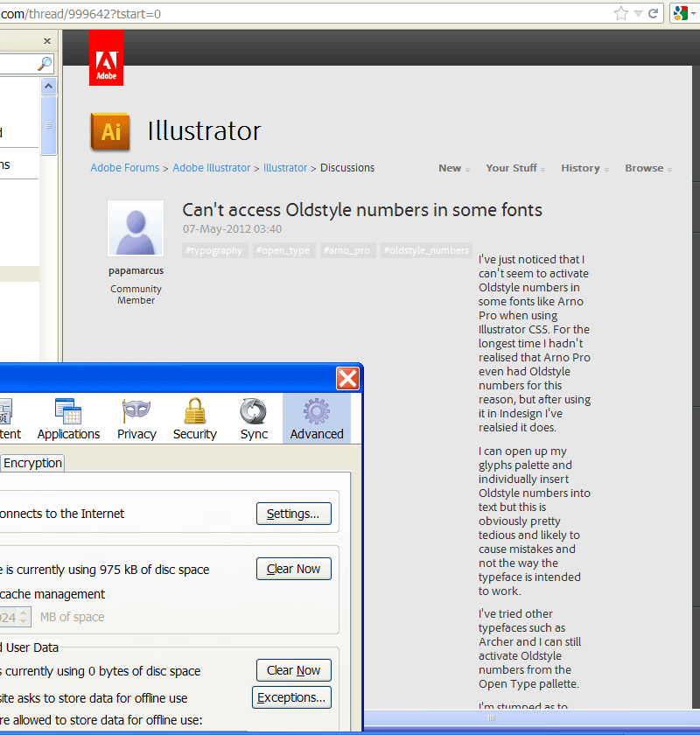Reload page using the refresh icon
The height and width of the screenshot is (735, 700).
pos(653,14)
